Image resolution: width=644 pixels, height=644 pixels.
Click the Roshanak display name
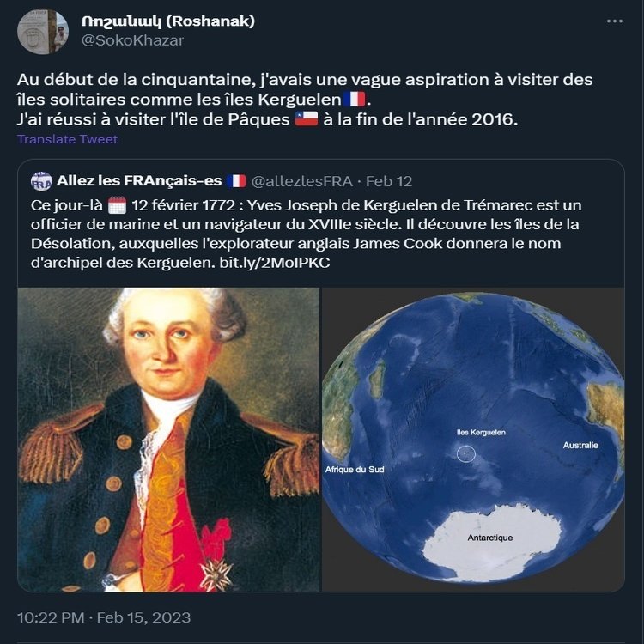168,21
